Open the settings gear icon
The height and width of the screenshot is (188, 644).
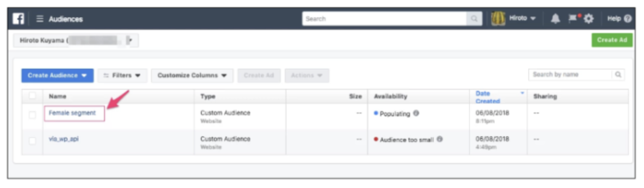click(x=588, y=19)
